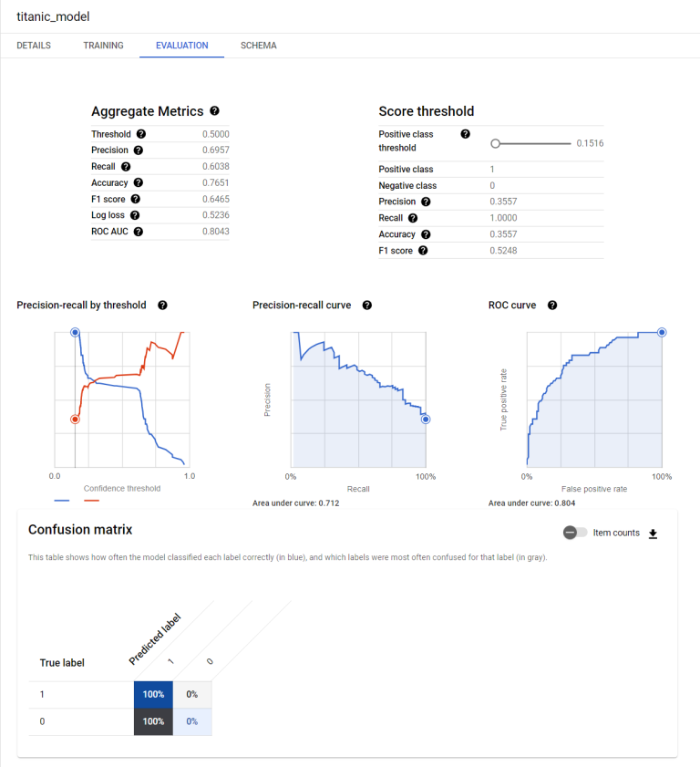The width and height of the screenshot is (700, 767).
Task: Open help for Precision-recall by threshold chart
Action: click(163, 305)
